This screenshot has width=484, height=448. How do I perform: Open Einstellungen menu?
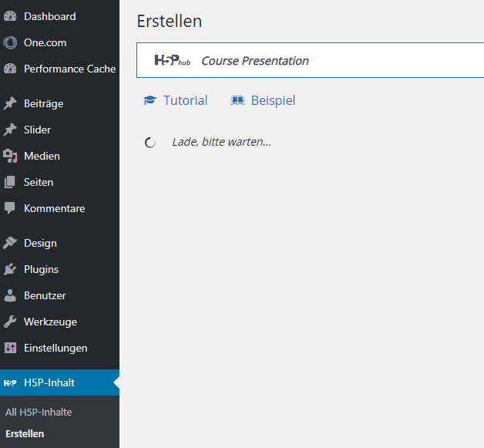pyautogui.click(x=59, y=348)
